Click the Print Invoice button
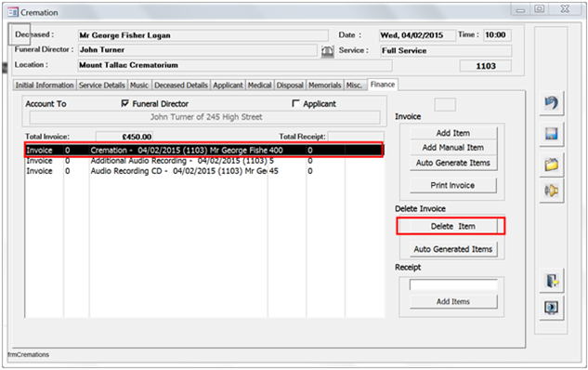 click(453, 185)
